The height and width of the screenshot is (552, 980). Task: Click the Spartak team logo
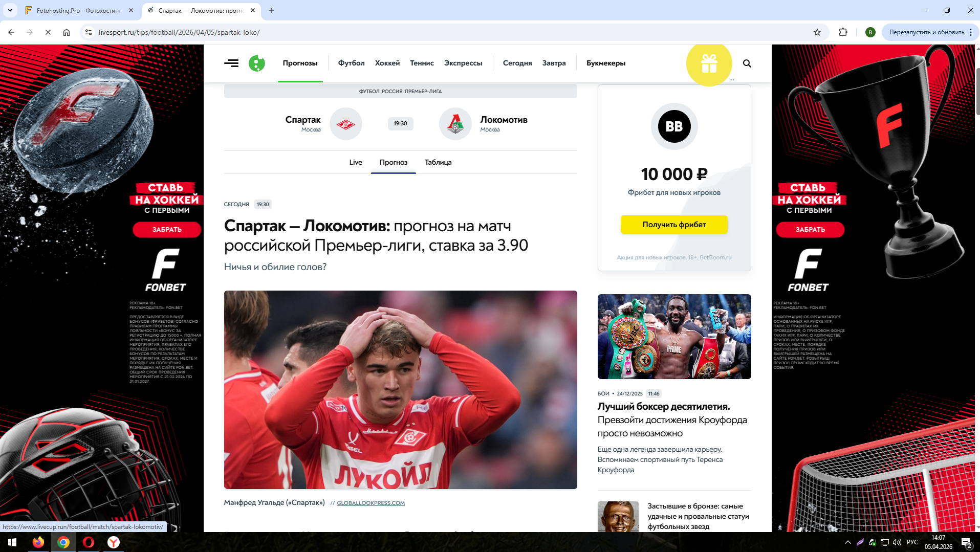tap(346, 124)
